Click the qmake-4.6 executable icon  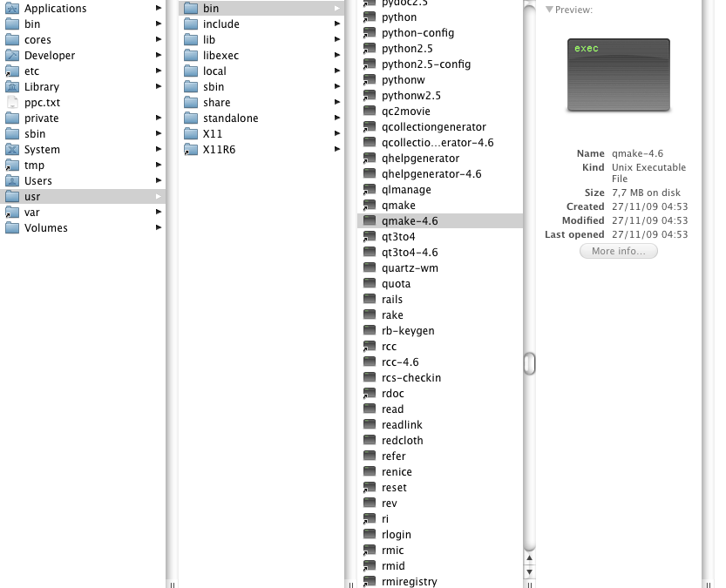369,221
